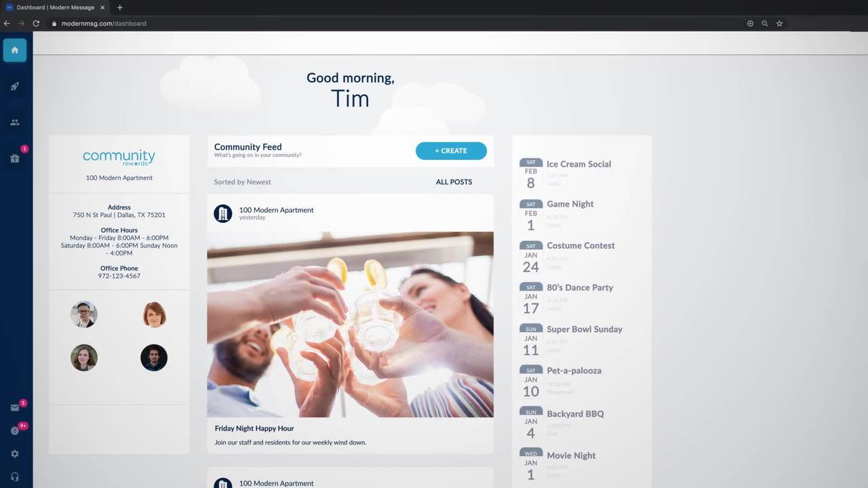Click the 100 Modern Apartment building avatar on the post

point(223,213)
